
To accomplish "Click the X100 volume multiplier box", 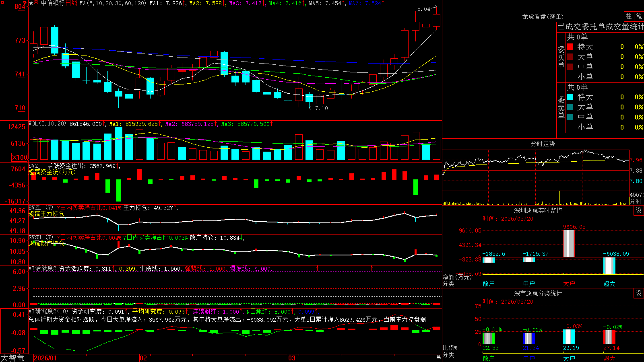I will point(19,157).
